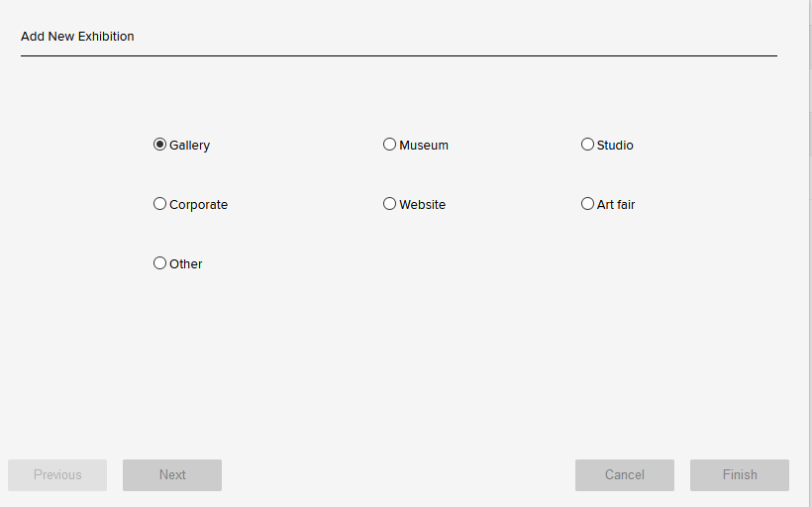Viewport: 812px width, 507px height.
Task: Choose Museum as the exhibition type
Action: [x=389, y=145]
